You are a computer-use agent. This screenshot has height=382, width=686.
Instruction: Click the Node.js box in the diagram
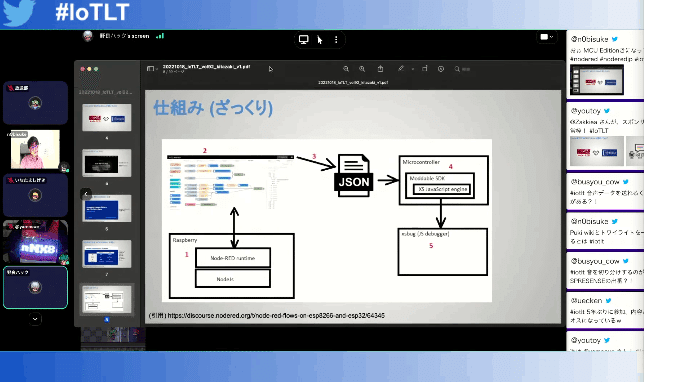pos(233,279)
